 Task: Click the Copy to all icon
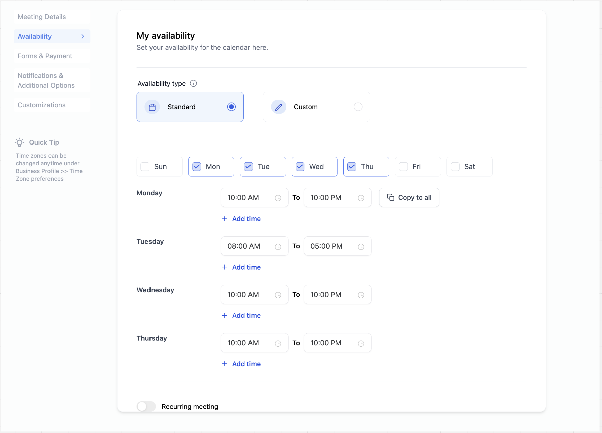coord(390,197)
